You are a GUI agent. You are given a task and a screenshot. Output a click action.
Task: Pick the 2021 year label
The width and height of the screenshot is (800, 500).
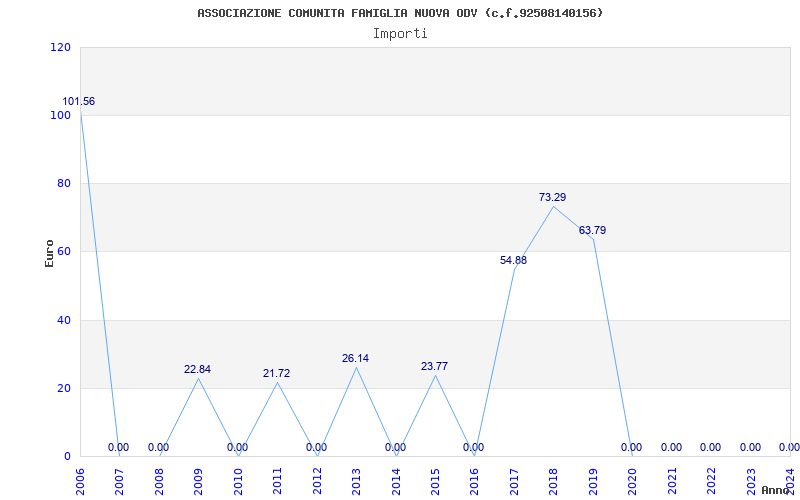tap(672, 482)
